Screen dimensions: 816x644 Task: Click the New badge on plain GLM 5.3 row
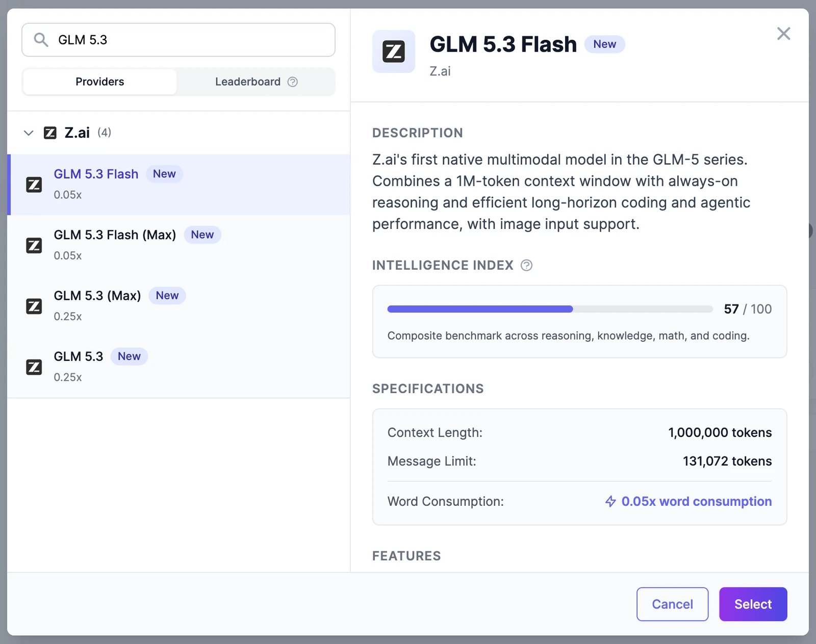(x=129, y=356)
